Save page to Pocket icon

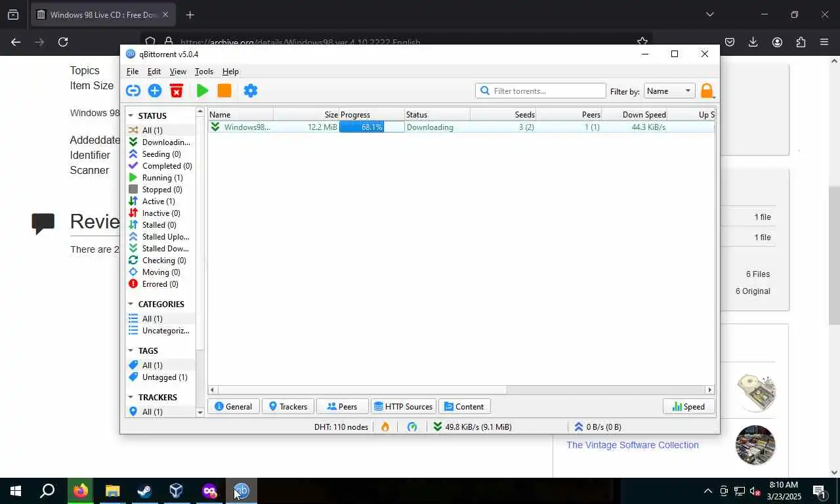[730, 42]
